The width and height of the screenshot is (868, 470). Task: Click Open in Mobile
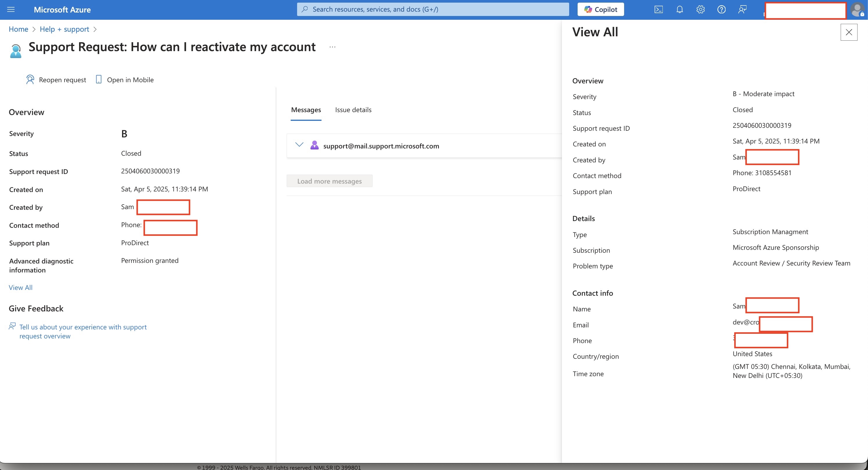click(124, 80)
